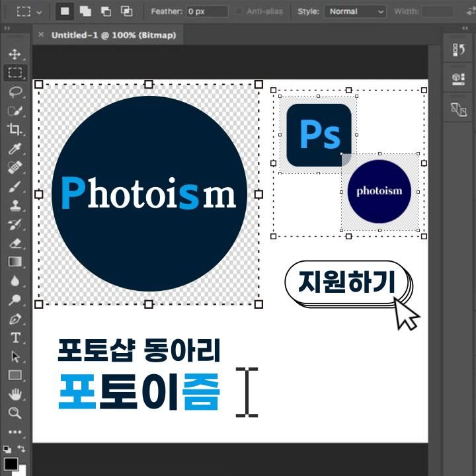
Task: Open the foreground color swatch
Action: point(11,463)
